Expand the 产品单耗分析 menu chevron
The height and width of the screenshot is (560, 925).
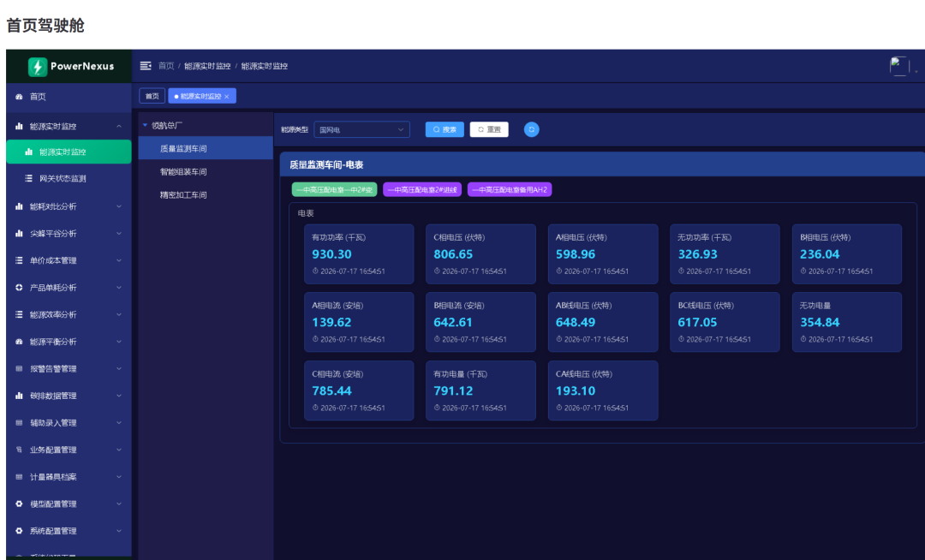[x=119, y=288]
